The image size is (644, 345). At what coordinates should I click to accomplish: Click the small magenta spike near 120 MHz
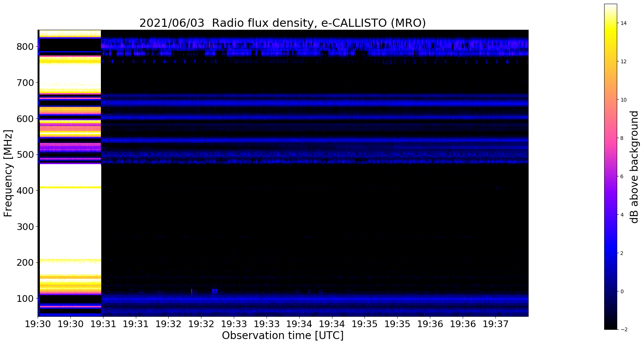(192, 292)
